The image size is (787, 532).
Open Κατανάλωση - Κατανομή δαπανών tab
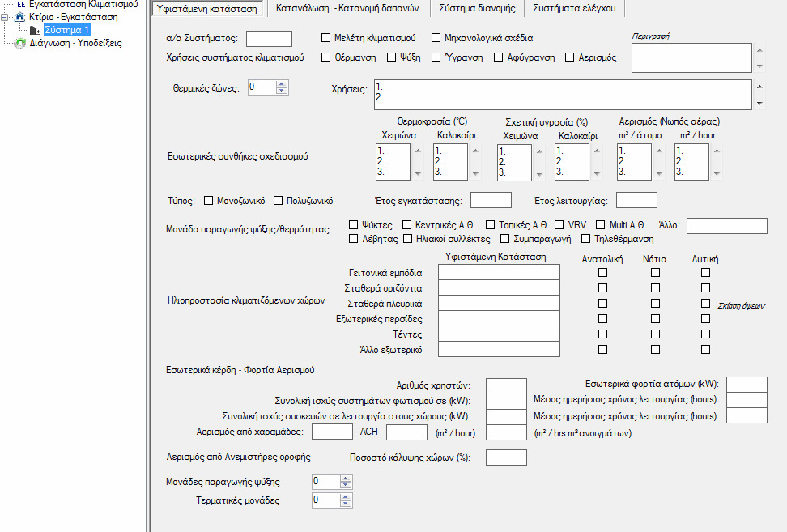(x=347, y=8)
